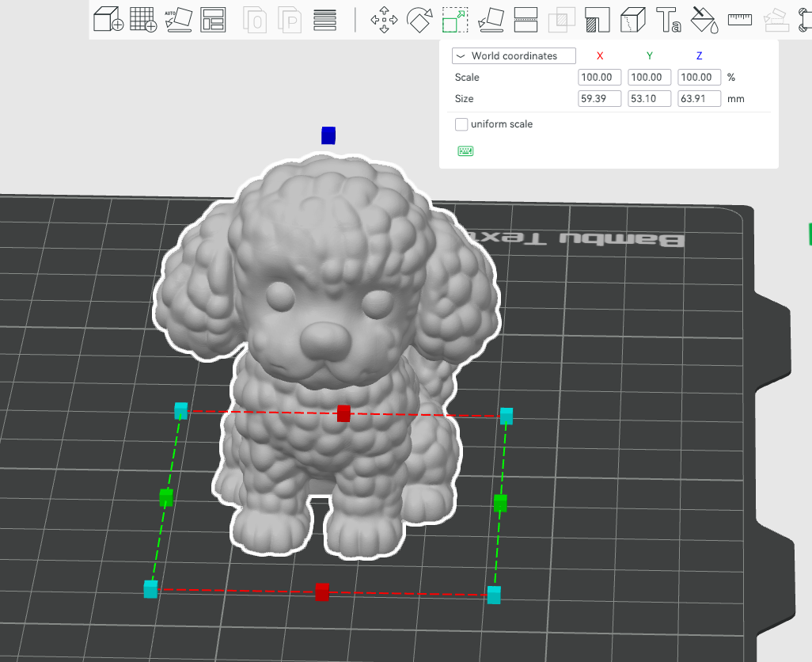This screenshot has height=662, width=812.
Task: Select the Color painting bucket tool
Action: (x=705, y=20)
